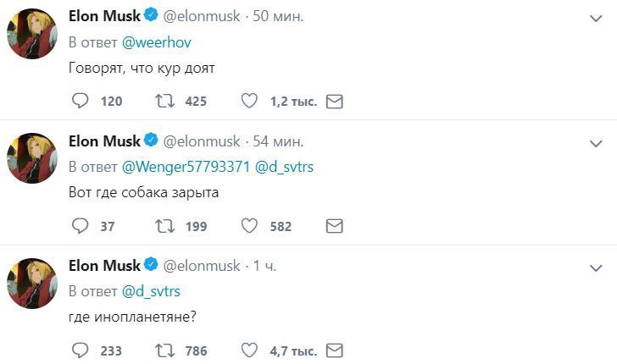This screenshot has height=364, width=617.
Task: Share "Вот где собака зарыта" by message icon
Action: (x=334, y=226)
